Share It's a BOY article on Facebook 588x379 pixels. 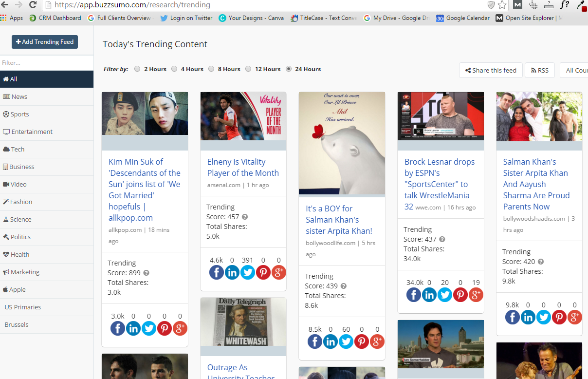click(x=315, y=341)
